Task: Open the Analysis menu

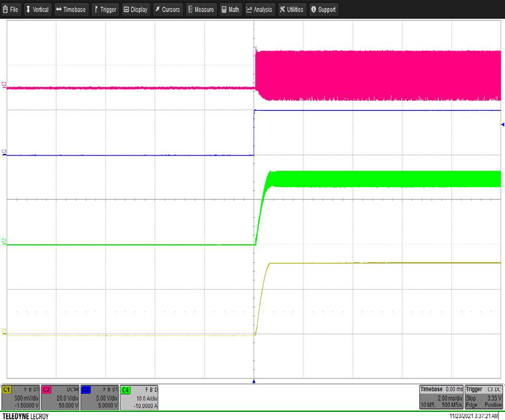Action: 260,9
